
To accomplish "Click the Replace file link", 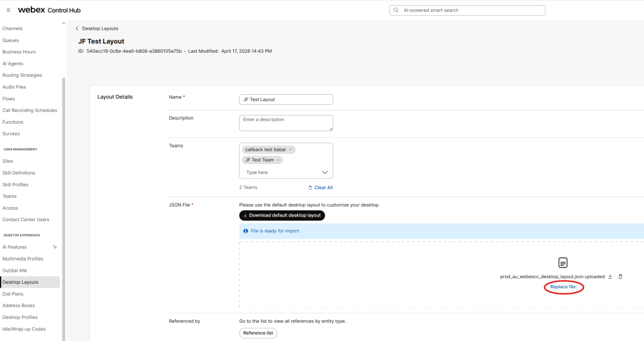I will point(563,287).
